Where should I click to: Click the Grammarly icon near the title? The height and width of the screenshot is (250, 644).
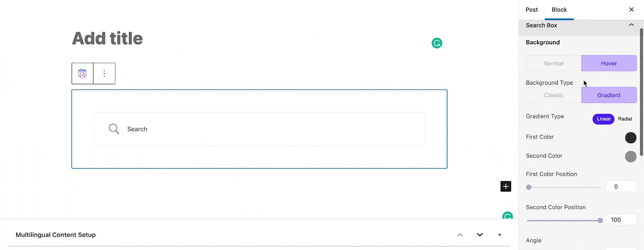pos(437,42)
